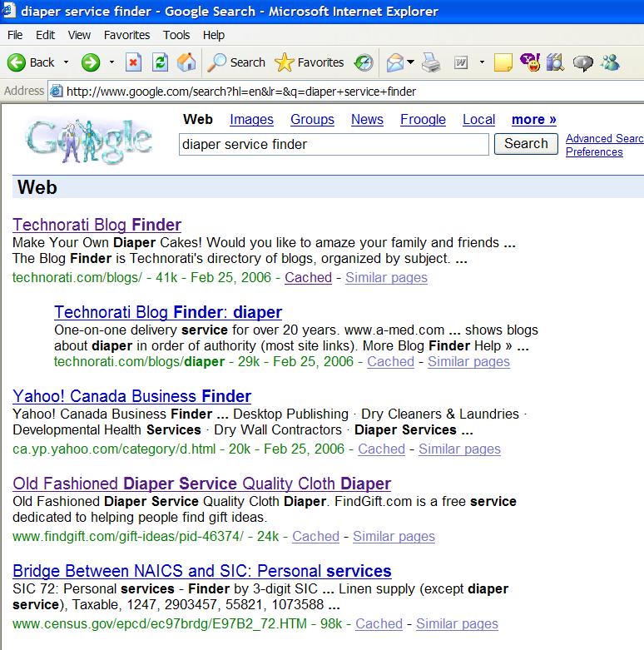Open Bridge Between NAICS and SIC result

tap(202, 571)
